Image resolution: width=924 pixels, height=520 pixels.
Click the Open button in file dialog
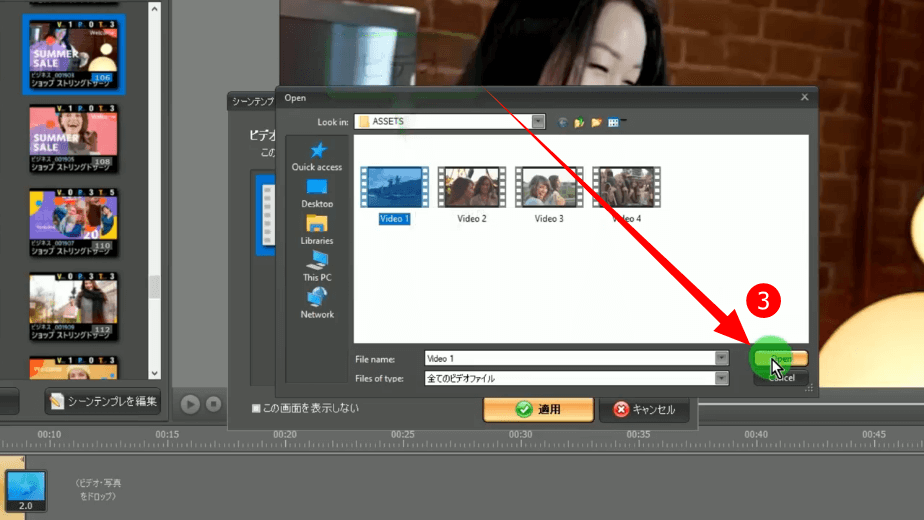point(781,358)
